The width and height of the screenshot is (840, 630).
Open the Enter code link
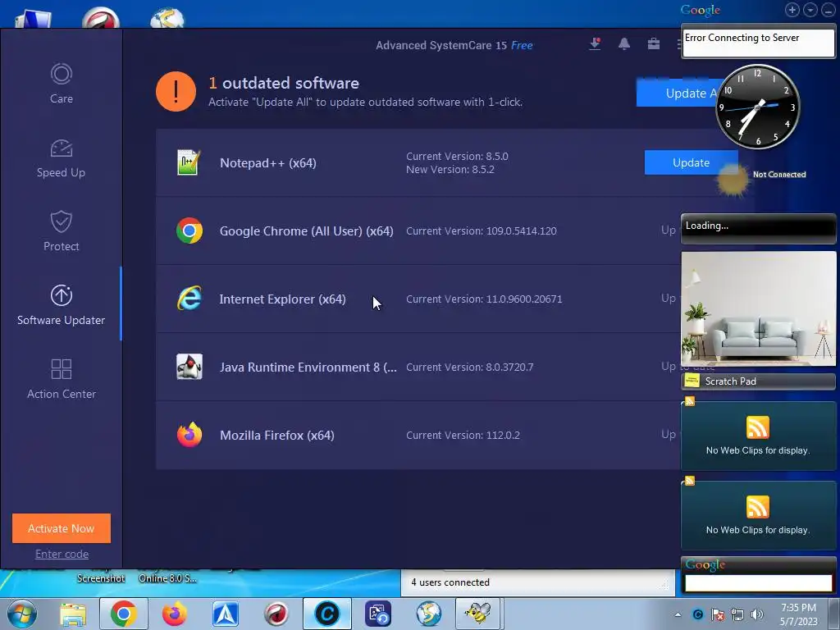pos(62,554)
